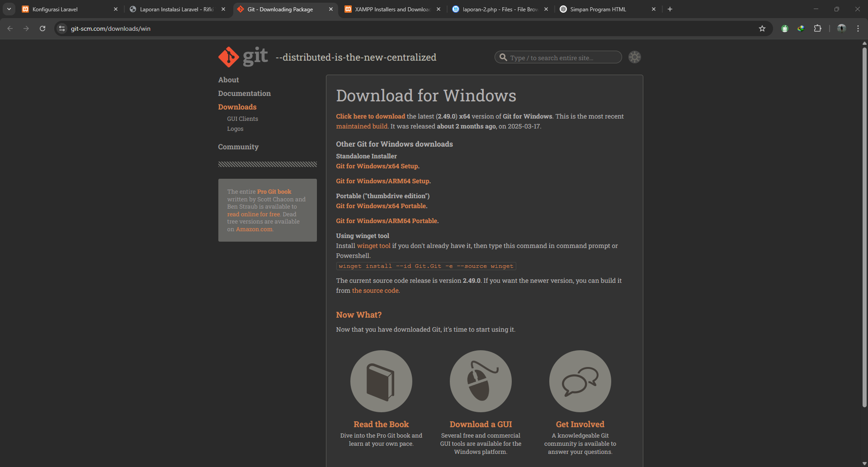Screen dimensions: 868x467
Task: Click the Download a GUI mouse icon
Action: 481,381
